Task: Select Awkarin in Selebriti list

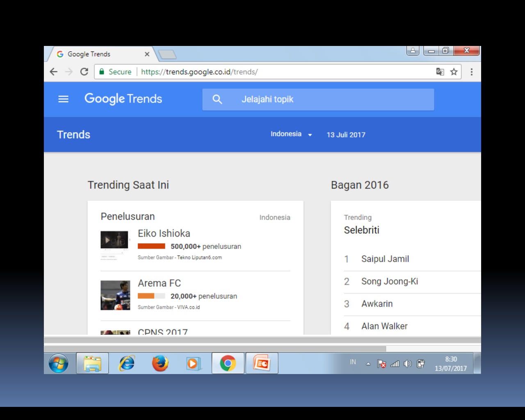Action: pyautogui.click(x=377, y=304)
